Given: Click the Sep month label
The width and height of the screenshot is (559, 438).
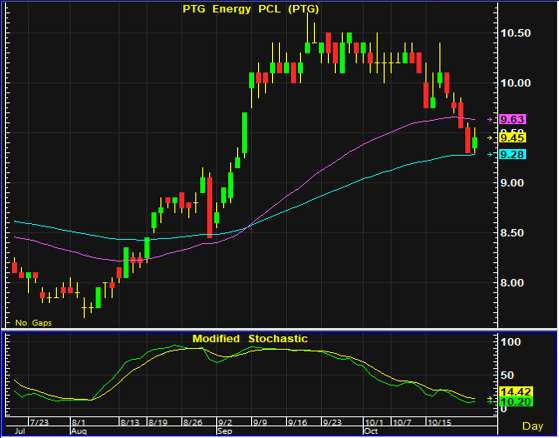Looking at the screenshot, I should click(x=225, y=432).
